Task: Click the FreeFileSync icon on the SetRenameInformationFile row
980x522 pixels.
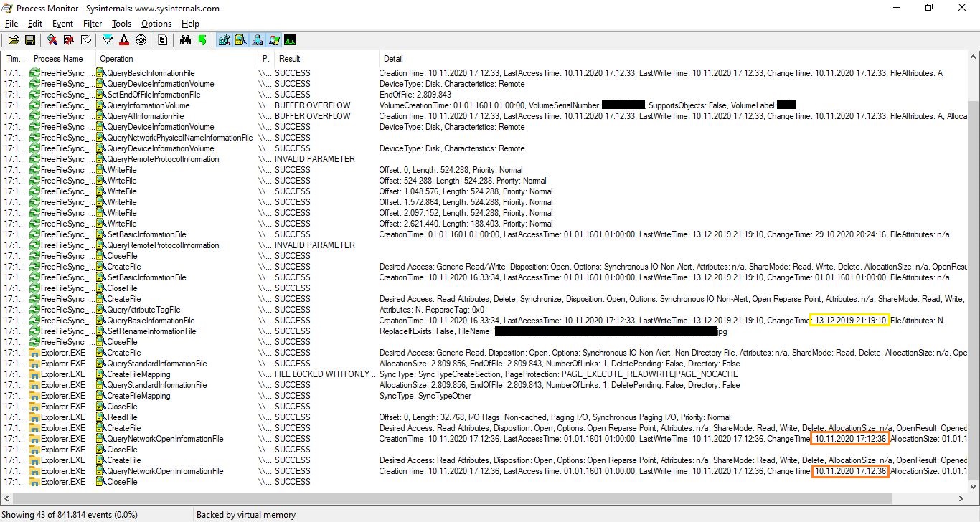Action: [x=34, y=331]
